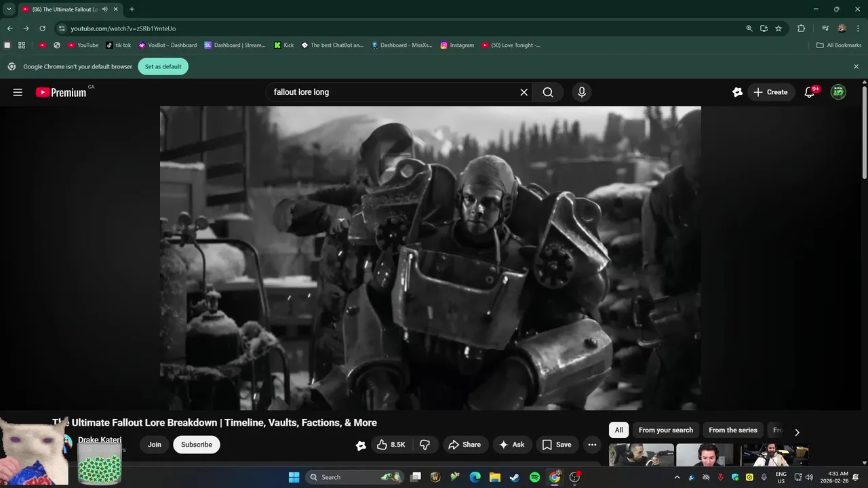Click the Chrome address bar URL
The image size is (868, 488).
(123, 28)
